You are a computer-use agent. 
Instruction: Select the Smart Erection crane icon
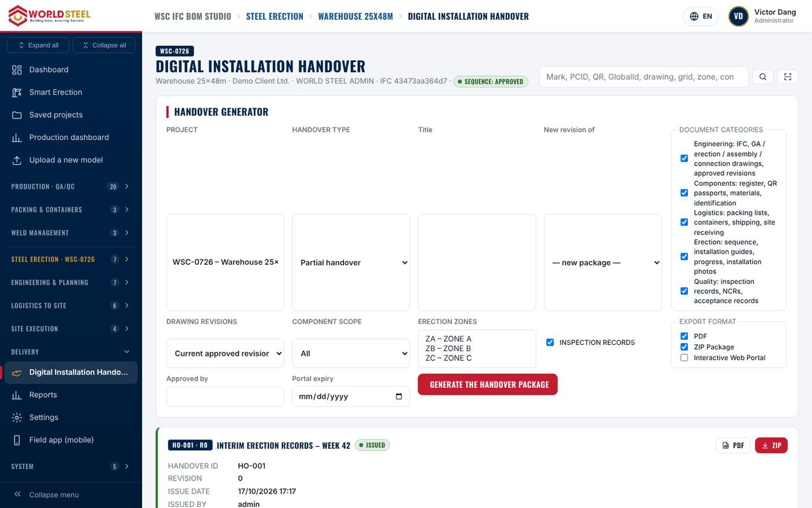pyautogui.click(x=17, y=92)
